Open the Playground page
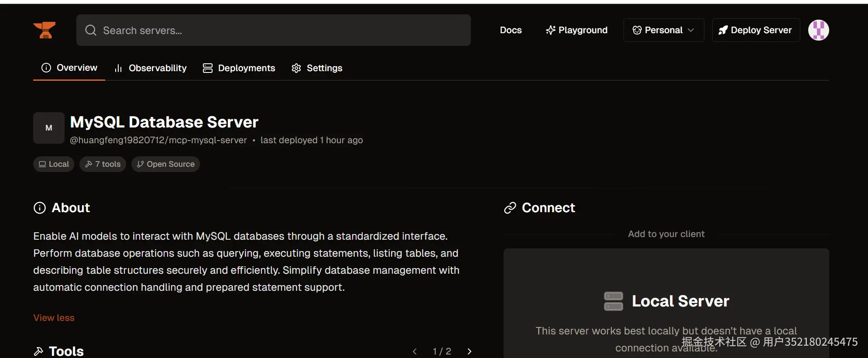The width and height of the screenshot is (868, 358). pos(576,30)
